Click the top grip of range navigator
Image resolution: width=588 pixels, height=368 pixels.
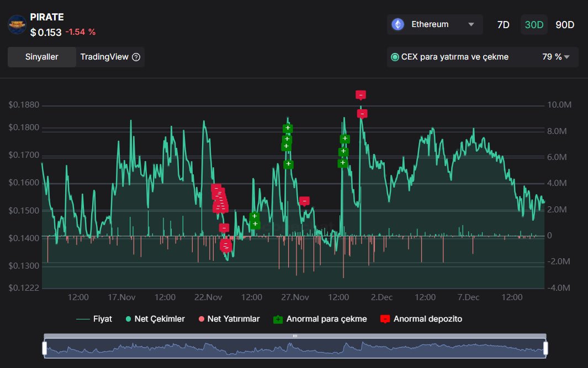coord(295,336)
